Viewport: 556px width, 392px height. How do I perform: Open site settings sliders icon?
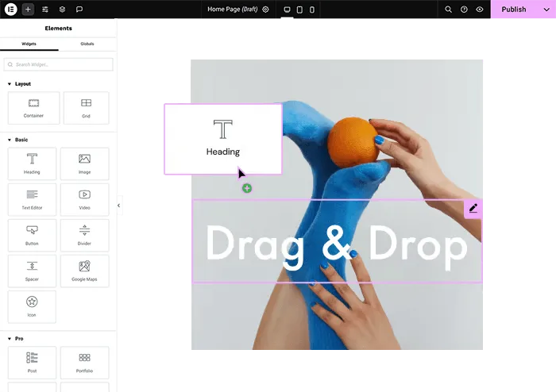coord(45,10)
